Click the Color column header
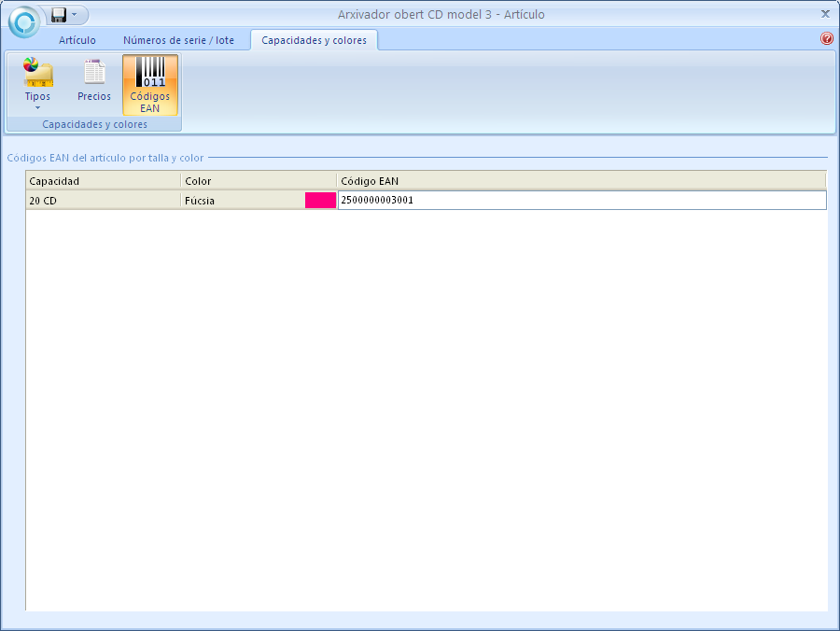The height and width of the screenshot is (631, 840). pyautogui.click(x=259, y=180)
